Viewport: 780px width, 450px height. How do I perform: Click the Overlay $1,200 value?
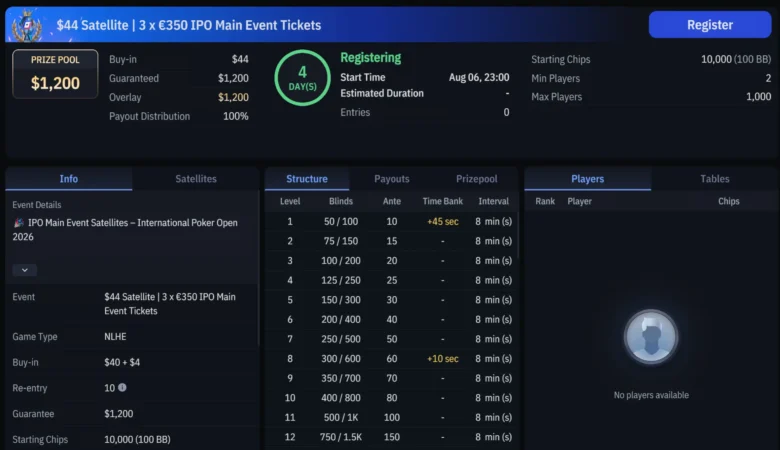click(233, 97)
